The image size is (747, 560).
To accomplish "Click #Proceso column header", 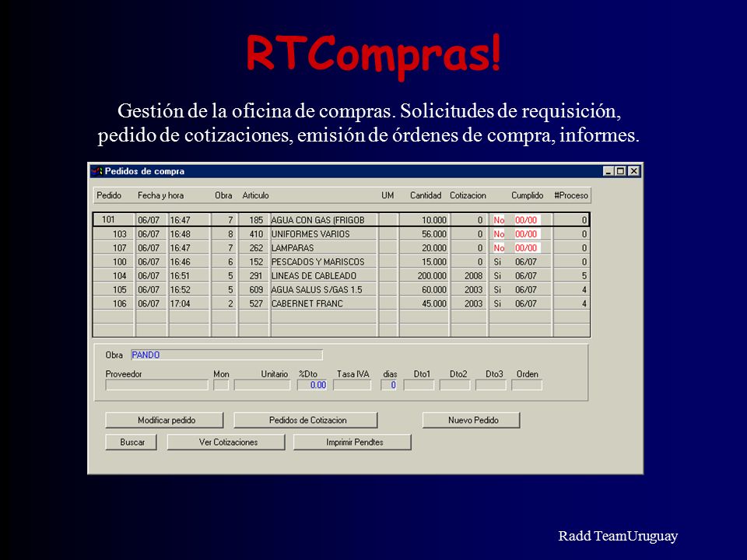I will click(570, 195).
